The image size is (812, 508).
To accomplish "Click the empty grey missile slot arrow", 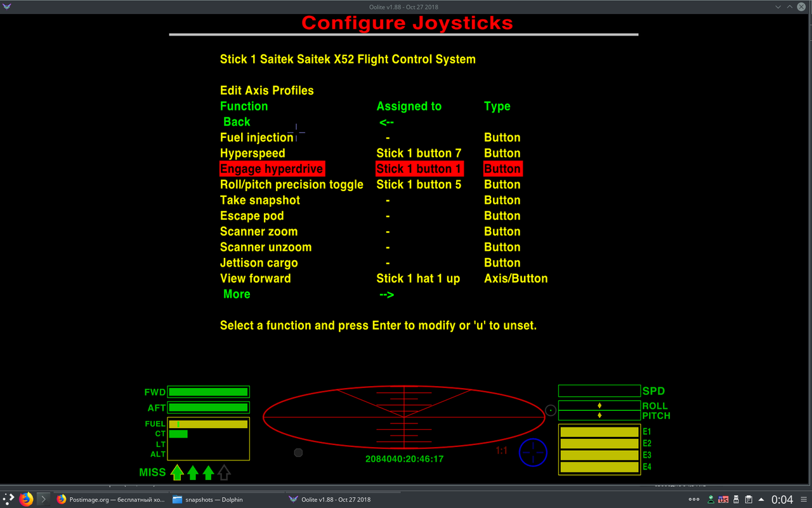I will coord(224,472).
